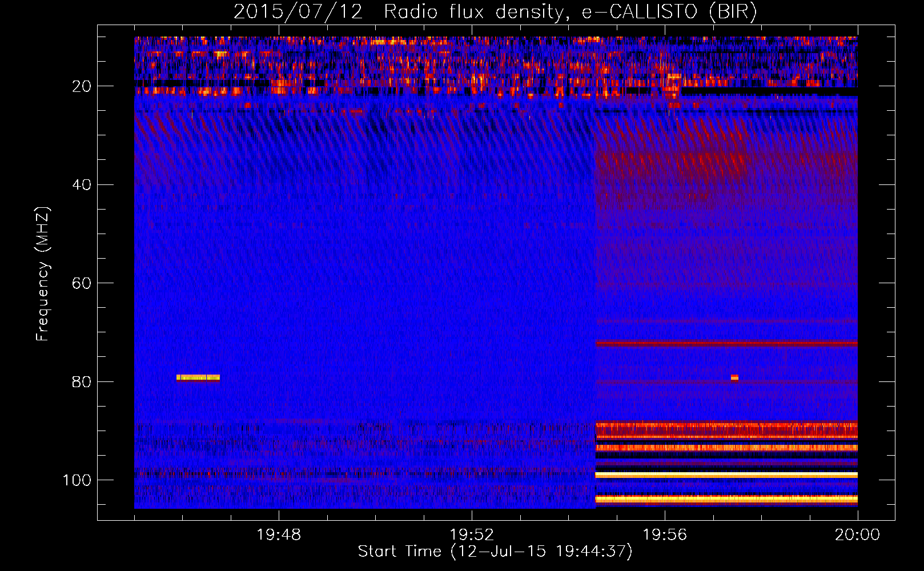Click the 100 MHz frequency tick label
Image resolution: width=924 pixels, height=571 pixels.
point(77,480)
